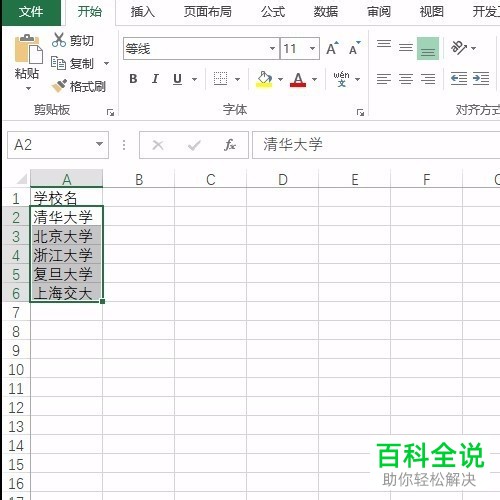Select cell containing 复旦大学
This screenshot has height=500, width=500.
(x=67, y=274)
